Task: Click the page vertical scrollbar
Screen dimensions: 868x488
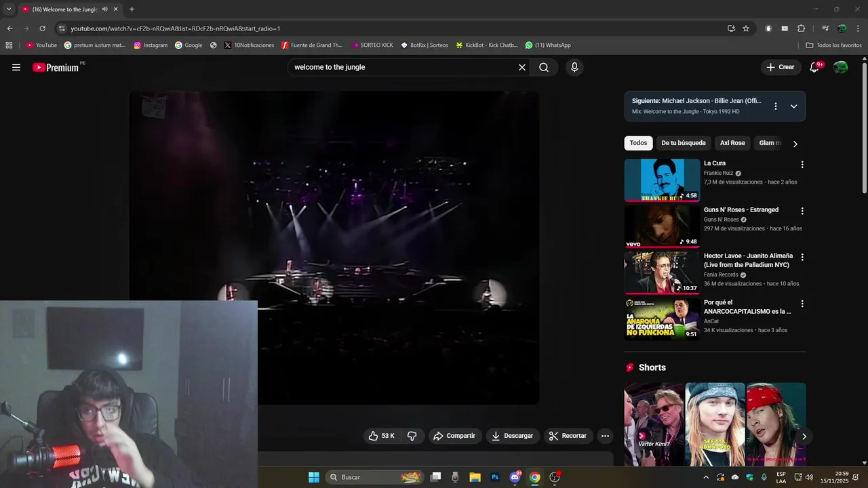Action: click(864, 127)
